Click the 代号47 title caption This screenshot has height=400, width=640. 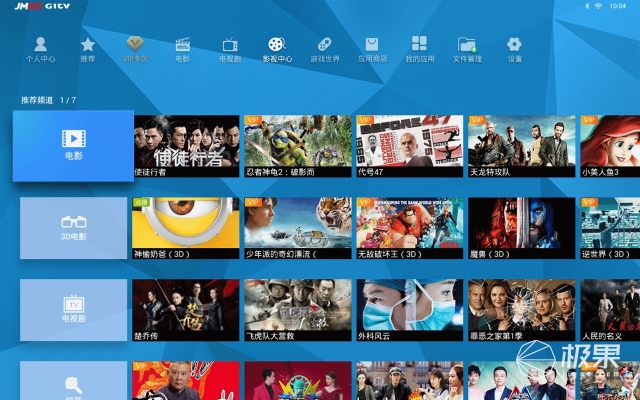coord(370,172)
